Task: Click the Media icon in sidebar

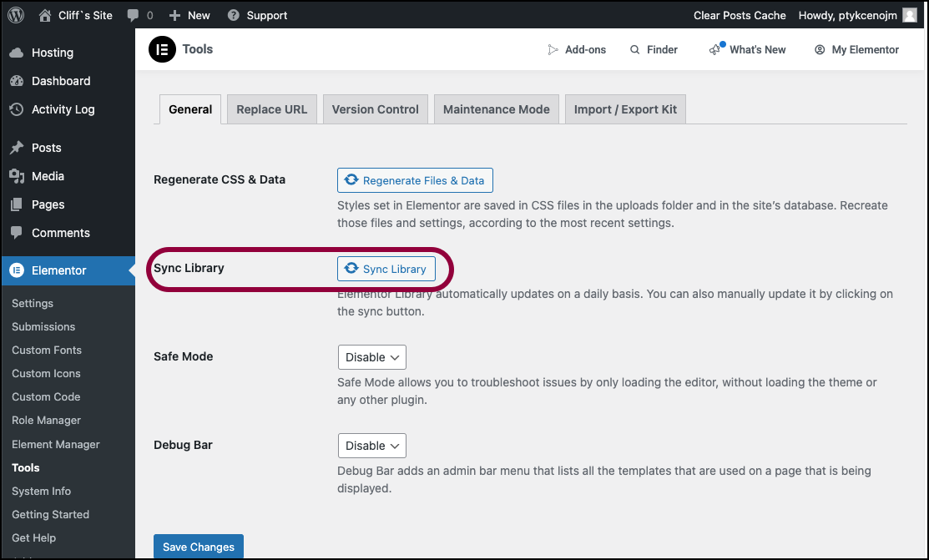Action: pyautogui.click(x=17, y=176)
